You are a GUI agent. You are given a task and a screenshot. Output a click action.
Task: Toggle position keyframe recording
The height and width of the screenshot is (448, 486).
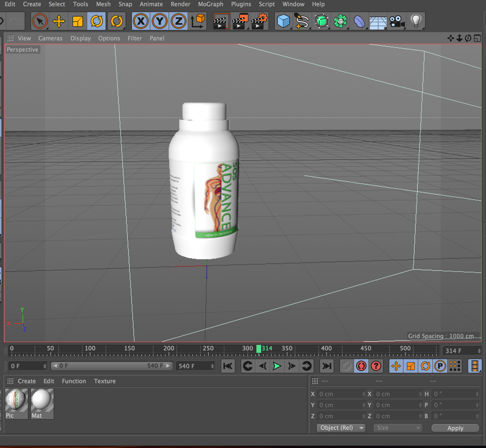pos(396,366)
